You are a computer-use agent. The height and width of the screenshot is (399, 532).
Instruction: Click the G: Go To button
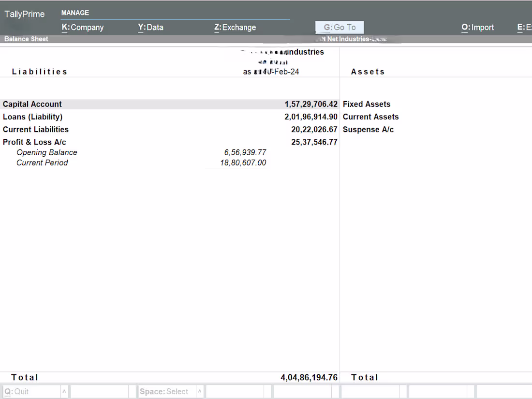coord(340,28)
